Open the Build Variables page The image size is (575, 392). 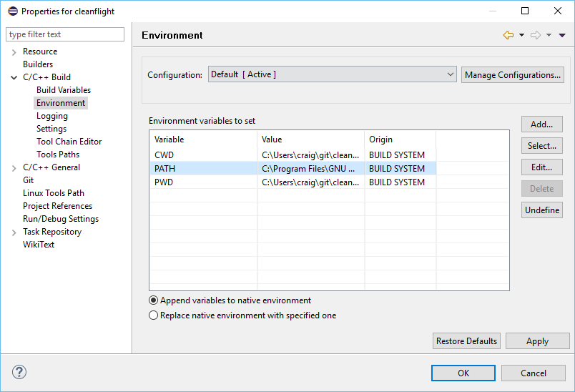64,90
